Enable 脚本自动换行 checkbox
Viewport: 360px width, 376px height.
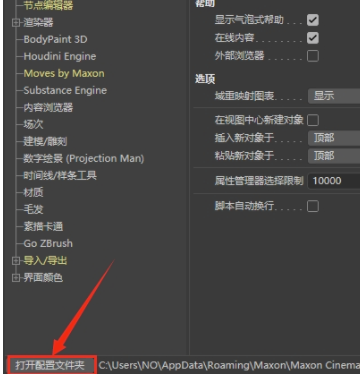(313, 206)
